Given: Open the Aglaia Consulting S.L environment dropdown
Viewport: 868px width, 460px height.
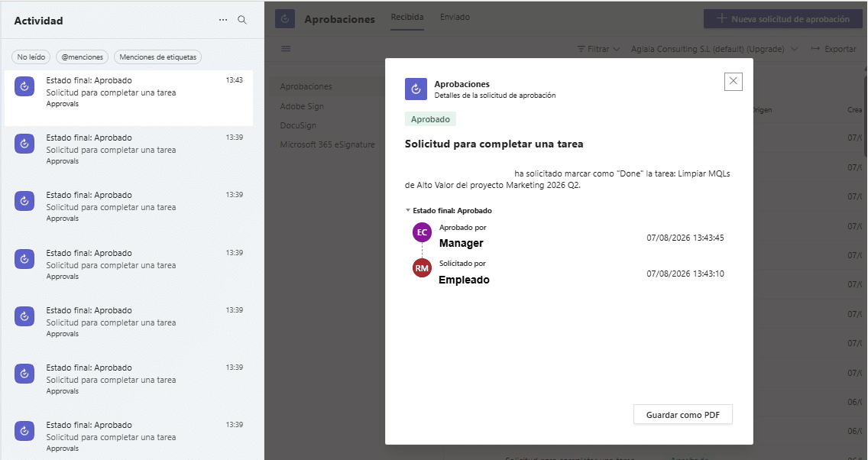Looking at the screenshot, I should (714, 49).
